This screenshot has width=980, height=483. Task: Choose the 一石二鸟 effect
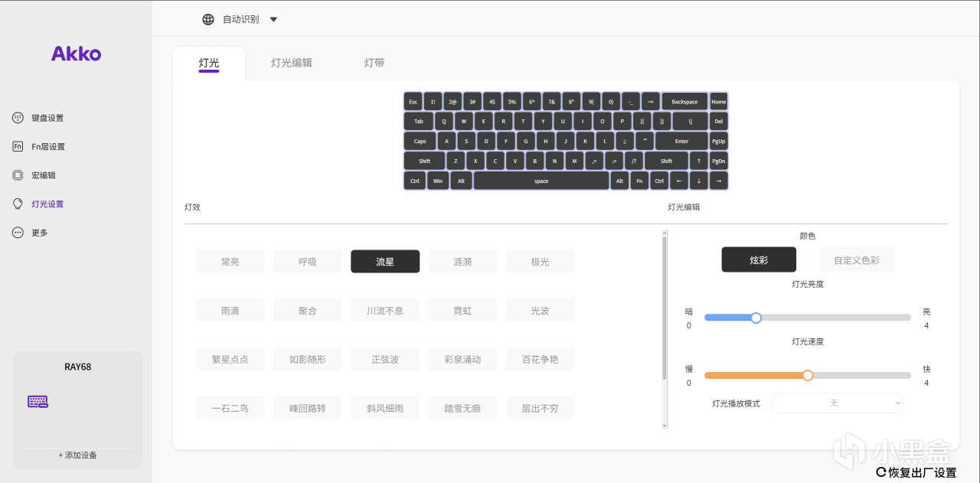pyautogui.click(x=230, y=408)
